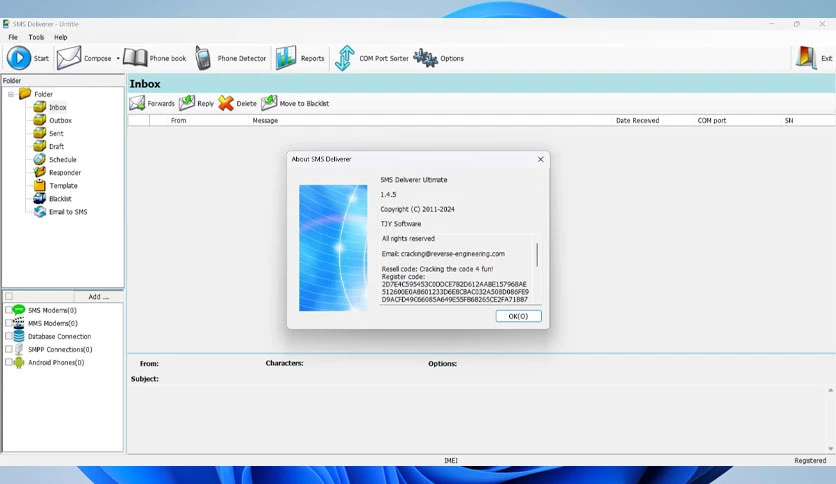This screenshot has width=836, height=484.
Task: Check the Android Phones(0) checkbox
Action: (9, 362)
